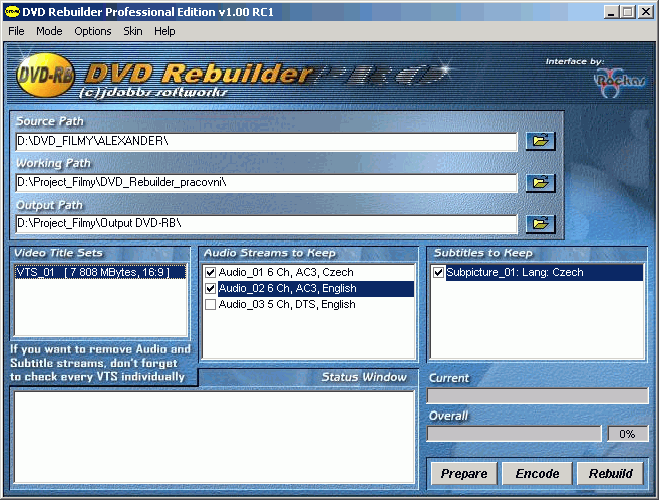Uncheck Audio_02 6 Ch, AC3, English
This screenshot has height=500, width=659.
pyautogui.click(x=211, y=289)
